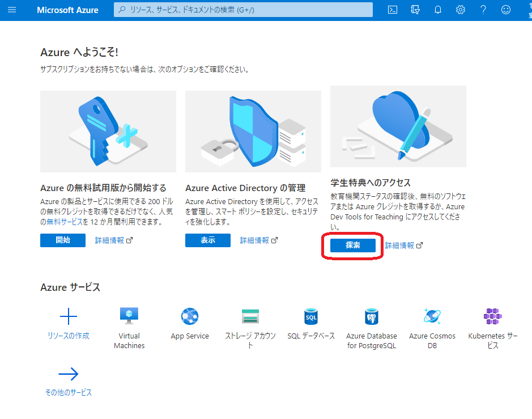Image resolution: width=532 pixels, height=419 pixels.
Task: Open 詳細情報 link under free trial
Action: tap(109, 240)
